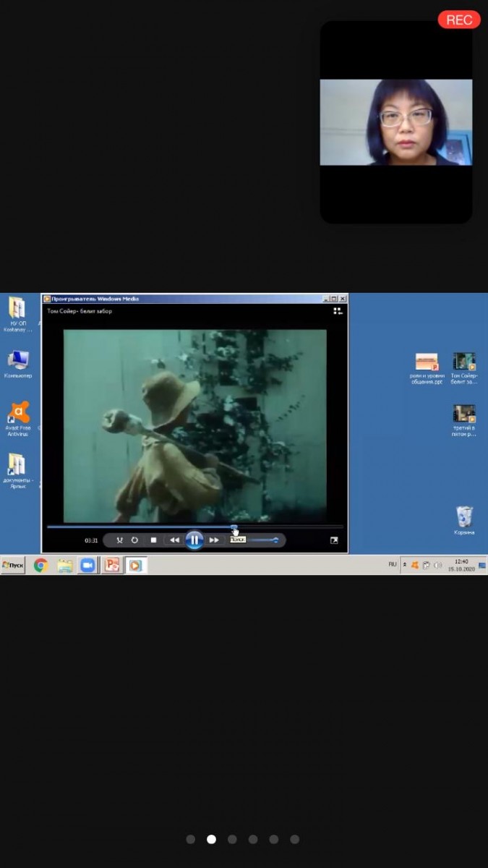Switch the player to full screen view

click(x=334, y=540)
